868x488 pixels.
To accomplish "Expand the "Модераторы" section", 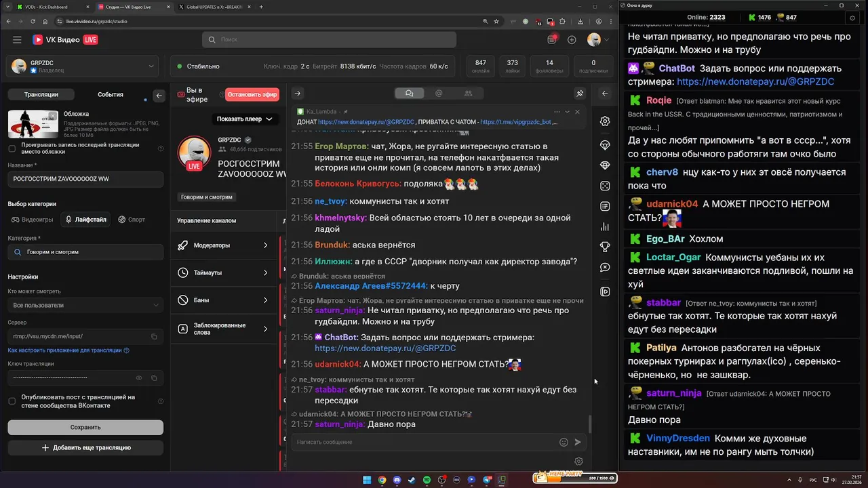I will tap(224, 245).
